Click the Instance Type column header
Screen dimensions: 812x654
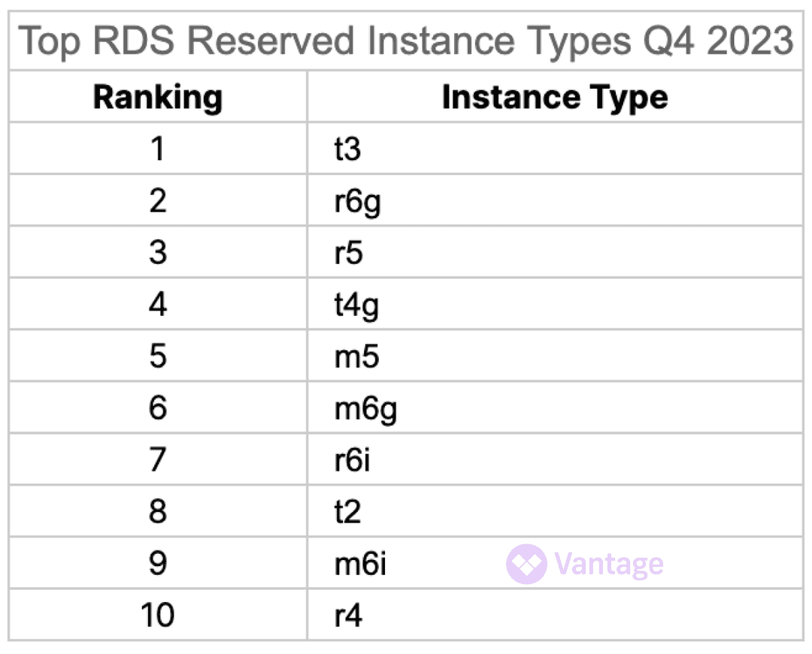click(x=554, y=97)
